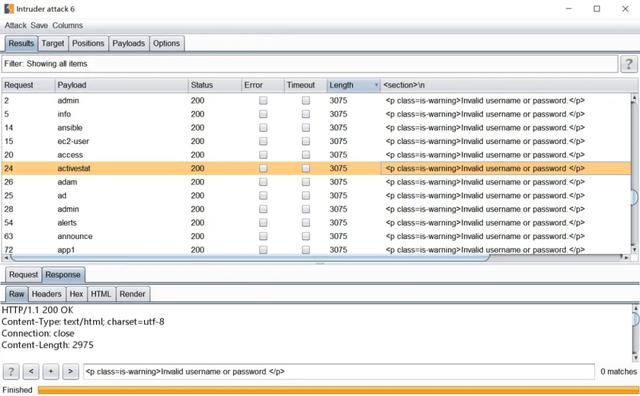Select the Raw view tab
The width and height of the screenshot is (640, 396).
(x=17, y=294)
